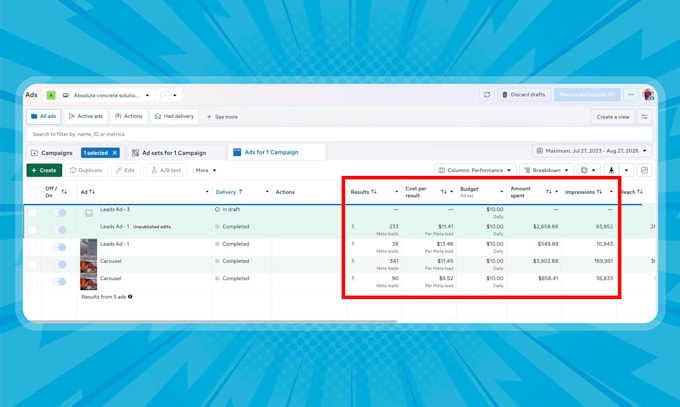680x407 pixels.
Task: Tick the select-all checkbox in table header
Action: 32,192
